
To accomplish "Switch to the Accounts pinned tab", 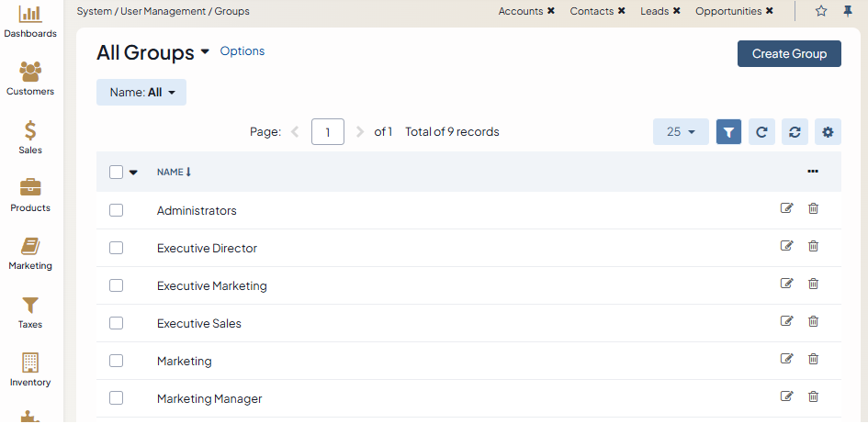I will click(520, 11).
